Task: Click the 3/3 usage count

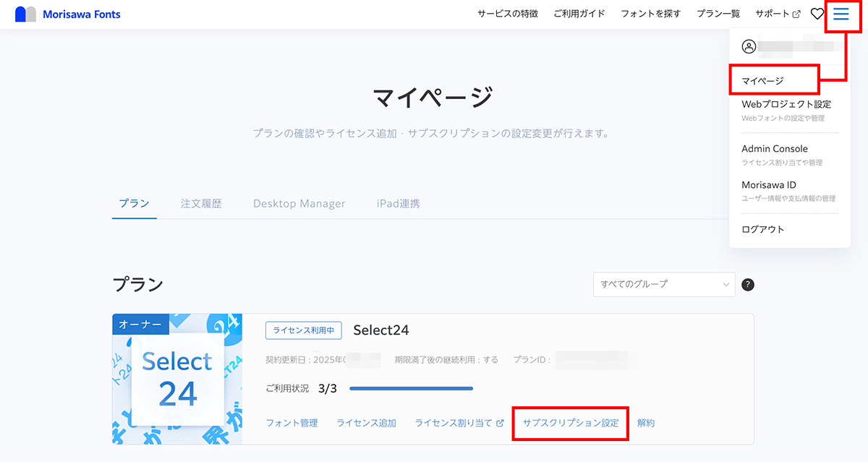Action: coord(328,389)
